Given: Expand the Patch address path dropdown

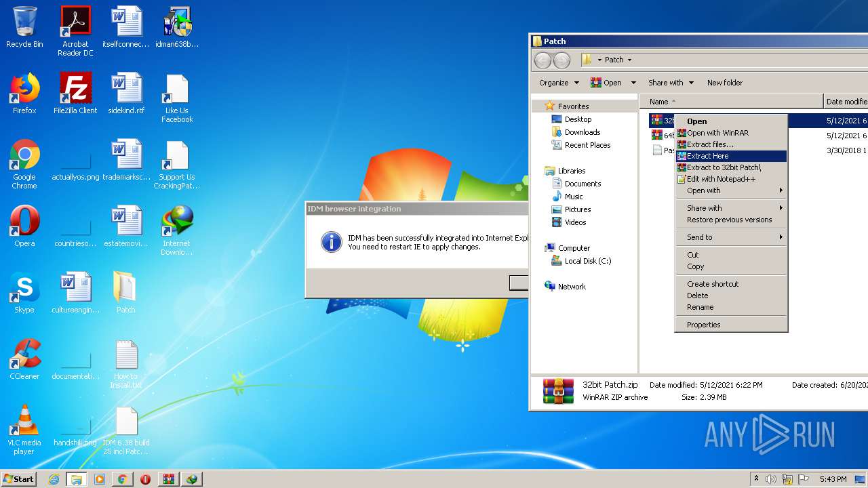Looking at the screenshot, I should pyautogui.click(x=629, y=60).
